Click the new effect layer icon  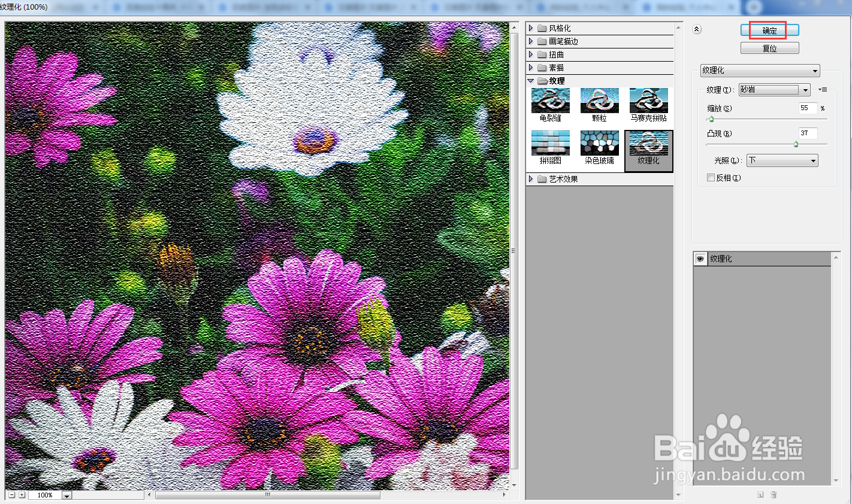coord(760,494)
